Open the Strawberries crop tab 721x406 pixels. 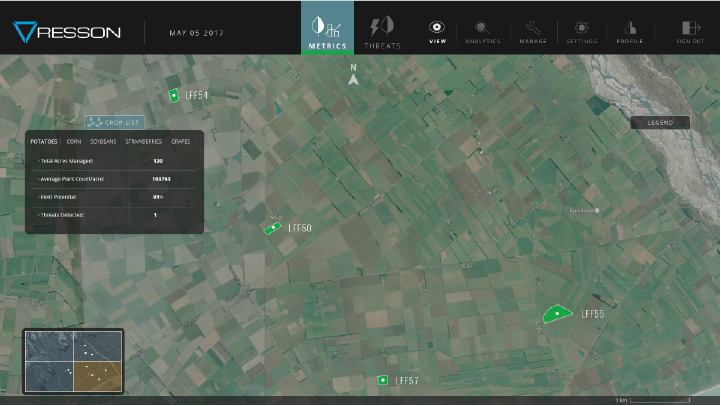tap(143, 142)
